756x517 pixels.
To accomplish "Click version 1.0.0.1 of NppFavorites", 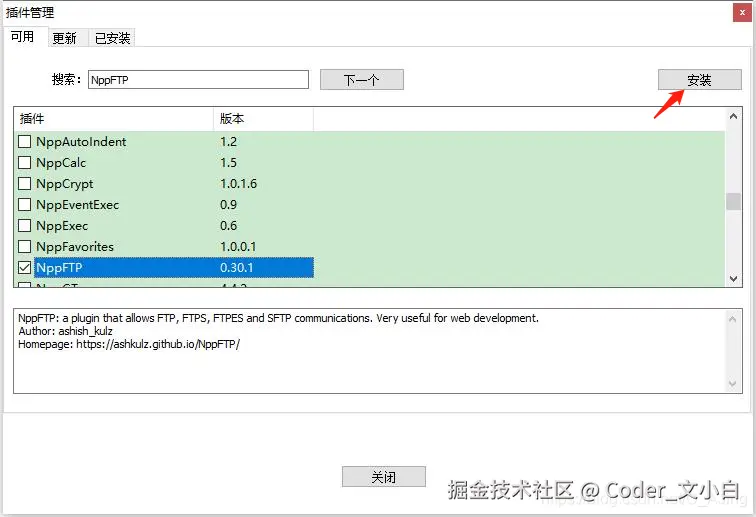I will [238, 246].
